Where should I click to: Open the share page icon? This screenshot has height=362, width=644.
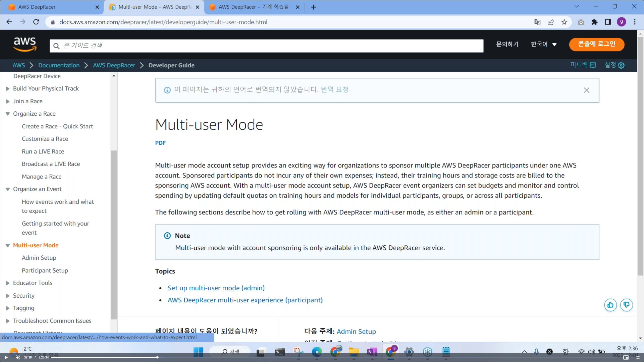coord(551,22)
